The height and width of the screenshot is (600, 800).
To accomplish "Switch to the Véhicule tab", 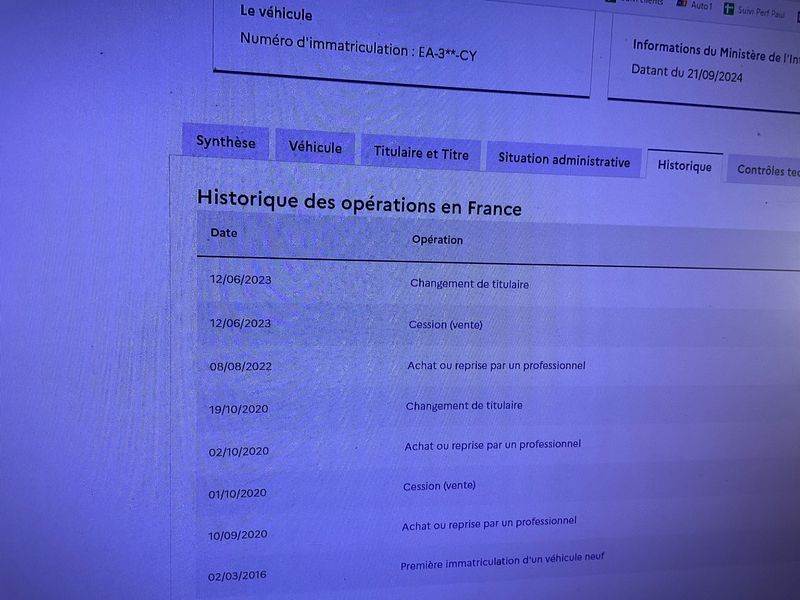I will coord(315,147).
